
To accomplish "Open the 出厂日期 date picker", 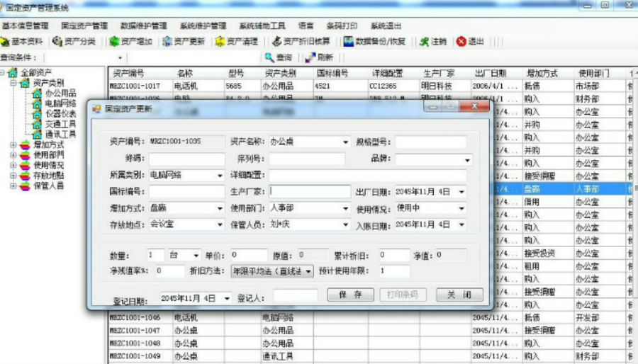I will 461,192.
